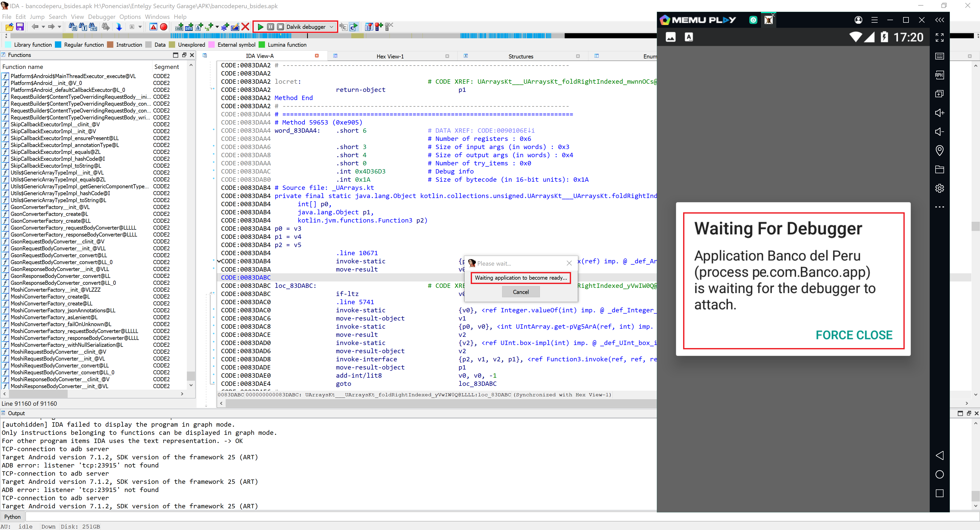
Task: Open the Search menu
Action: [x=57, y=17]
